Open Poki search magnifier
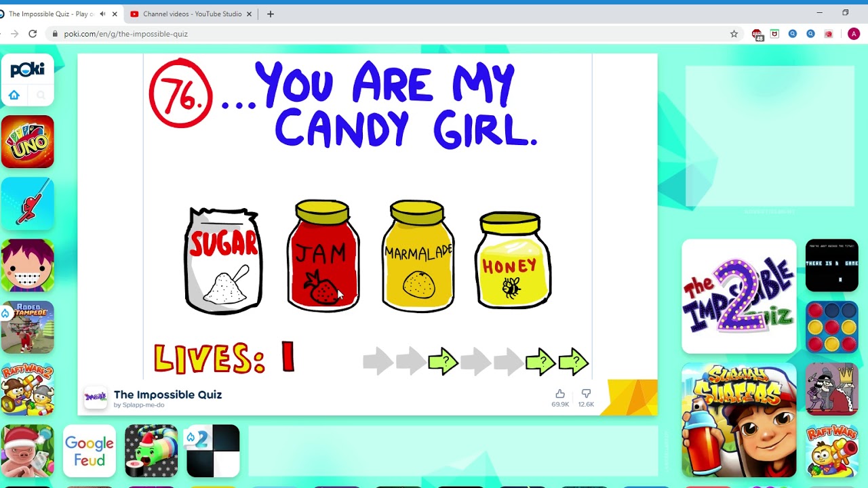868x488 pixels. tap(41, 95)
